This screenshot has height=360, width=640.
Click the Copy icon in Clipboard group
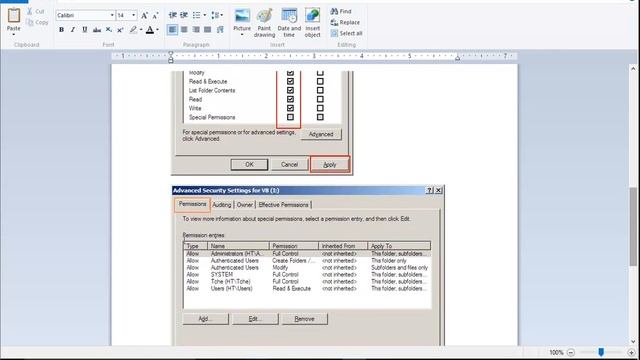coord(29,22)
